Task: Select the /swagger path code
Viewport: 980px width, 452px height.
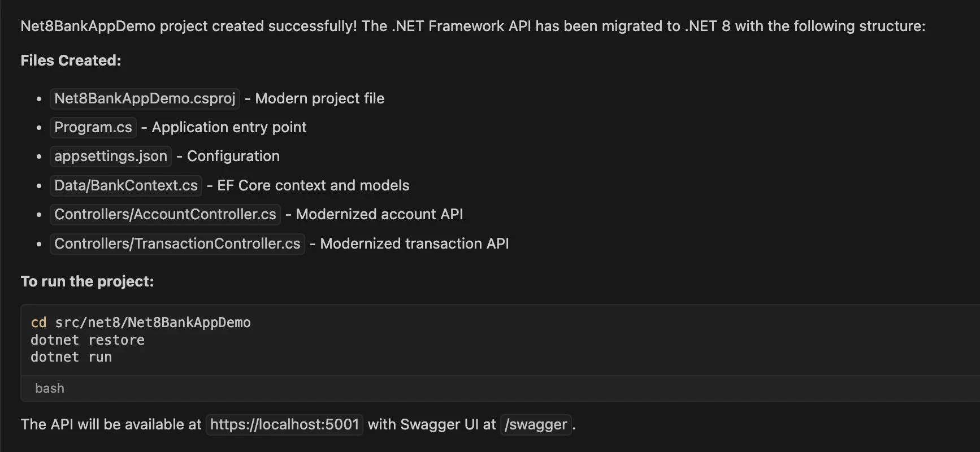Action: 536,424
